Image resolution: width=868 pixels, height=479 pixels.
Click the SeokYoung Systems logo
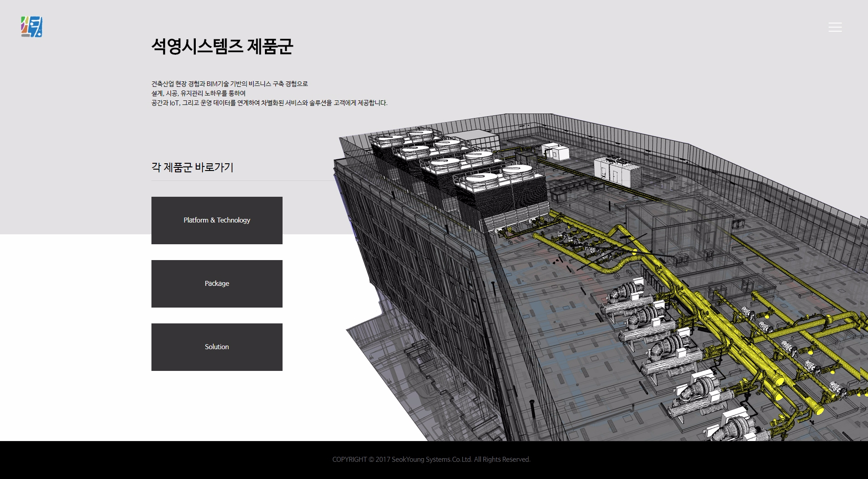[x=32, y=27]
